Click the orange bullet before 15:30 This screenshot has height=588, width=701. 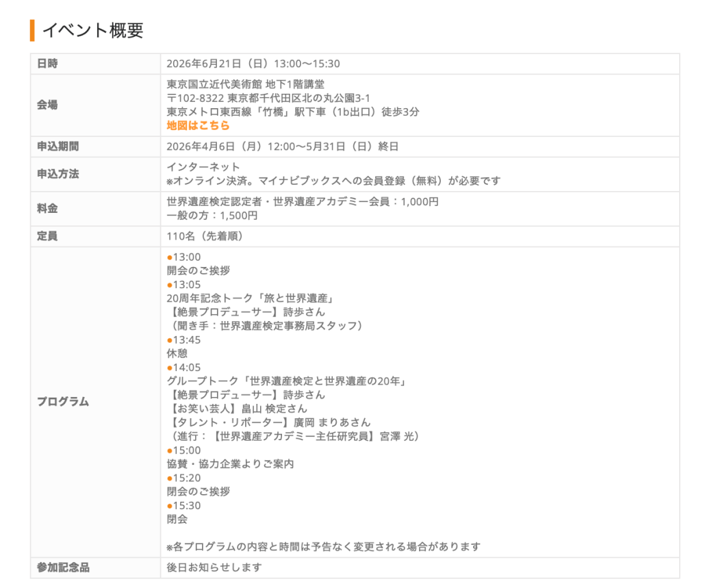click(x=170, y=506)
